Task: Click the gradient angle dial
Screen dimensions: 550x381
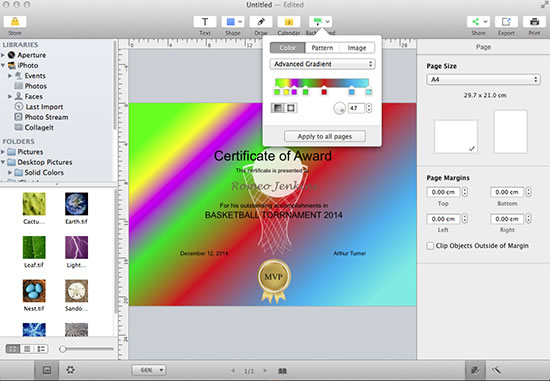Action: [339, 108]
